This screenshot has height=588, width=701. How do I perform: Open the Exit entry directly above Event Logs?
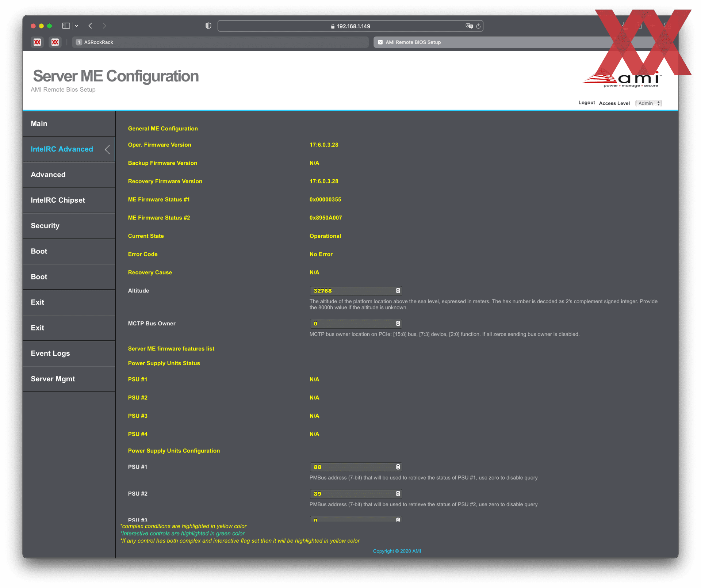pos(69,328)
